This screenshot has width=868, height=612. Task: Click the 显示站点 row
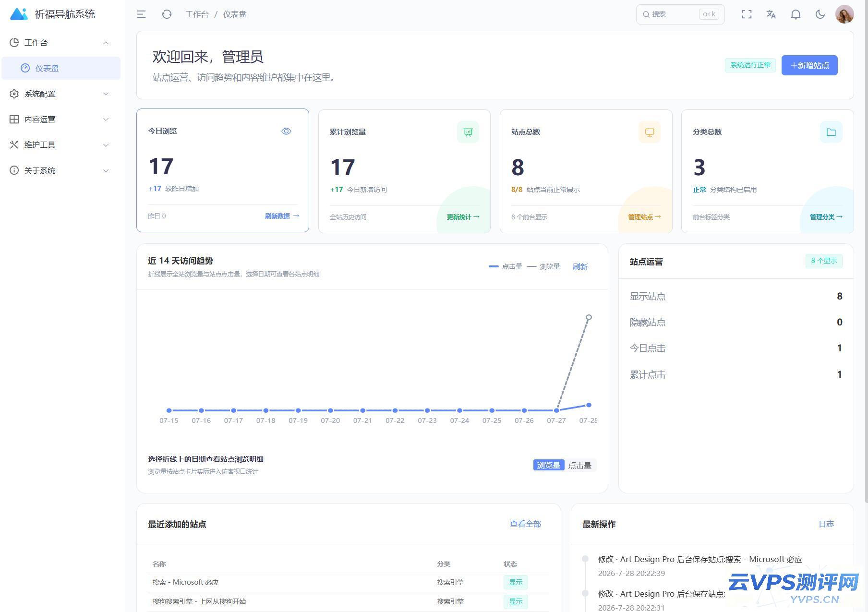click(x=736, y=296)
